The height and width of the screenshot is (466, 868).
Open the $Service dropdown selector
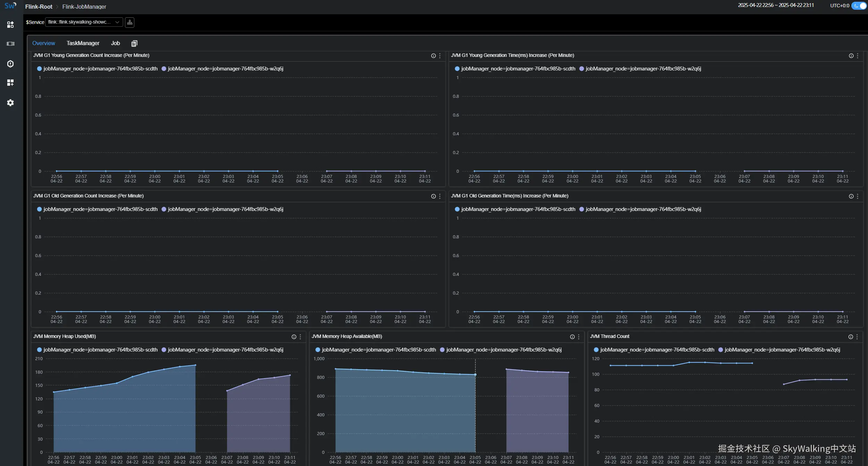[84, 22]
